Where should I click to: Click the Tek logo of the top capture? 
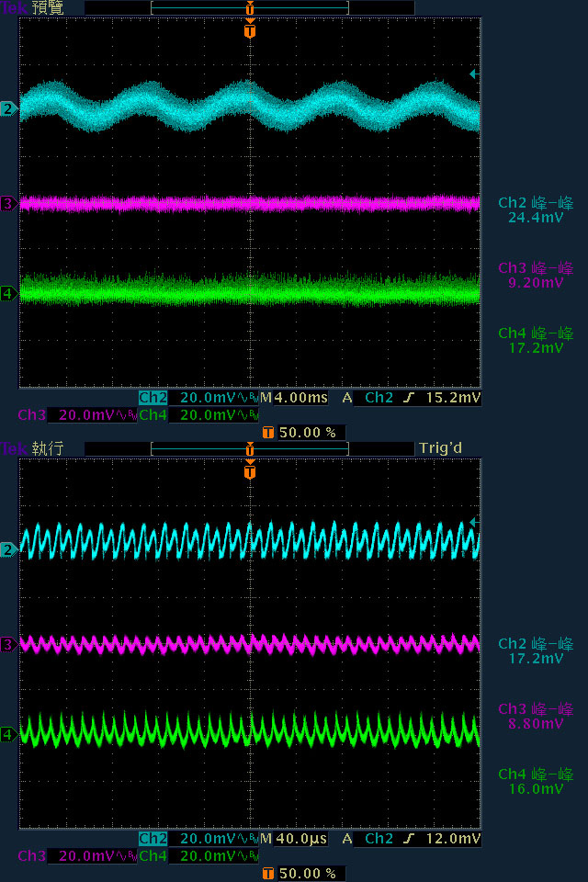pyautogui.click(x=14, y=8)
